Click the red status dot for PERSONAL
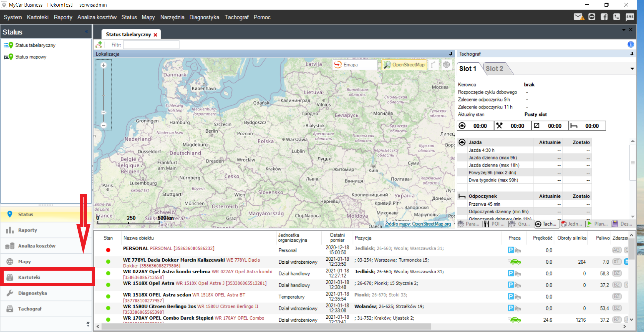Image resolution: width=644 pixels, height=332 pixels. (108, 250)
